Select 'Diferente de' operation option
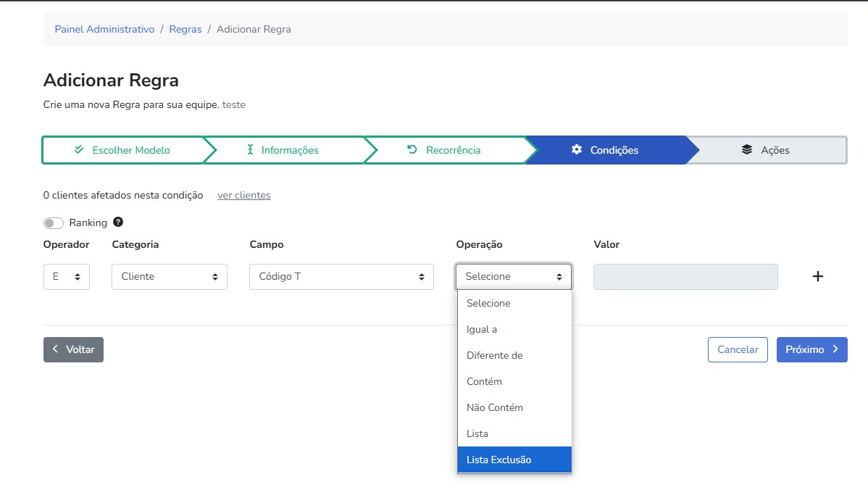Image resolution: width=868 pixels, height=503 pixels. [495, 356]
